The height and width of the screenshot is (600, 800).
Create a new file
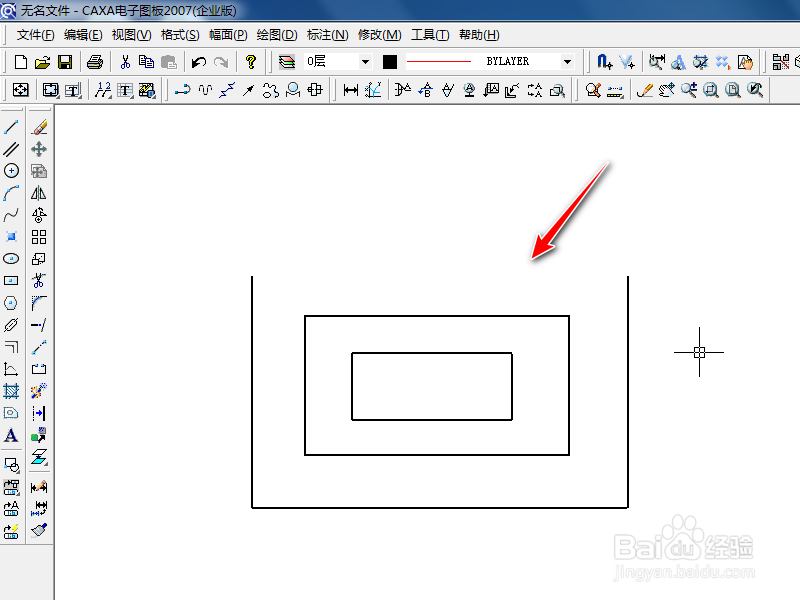pyautogui.click(x=21, y=62)
